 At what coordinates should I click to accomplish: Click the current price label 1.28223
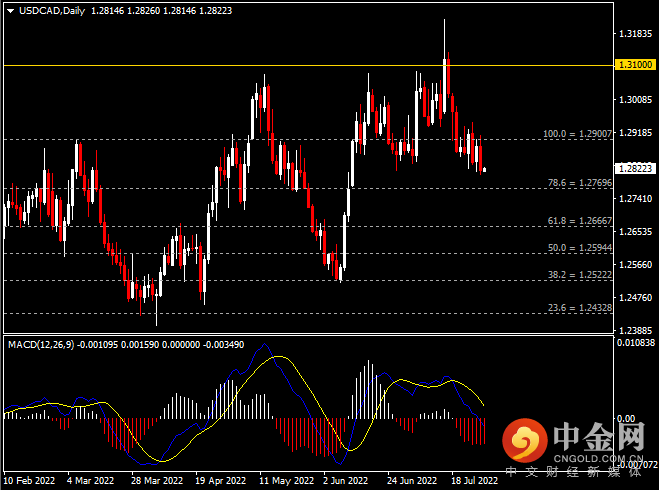[635, 169]
